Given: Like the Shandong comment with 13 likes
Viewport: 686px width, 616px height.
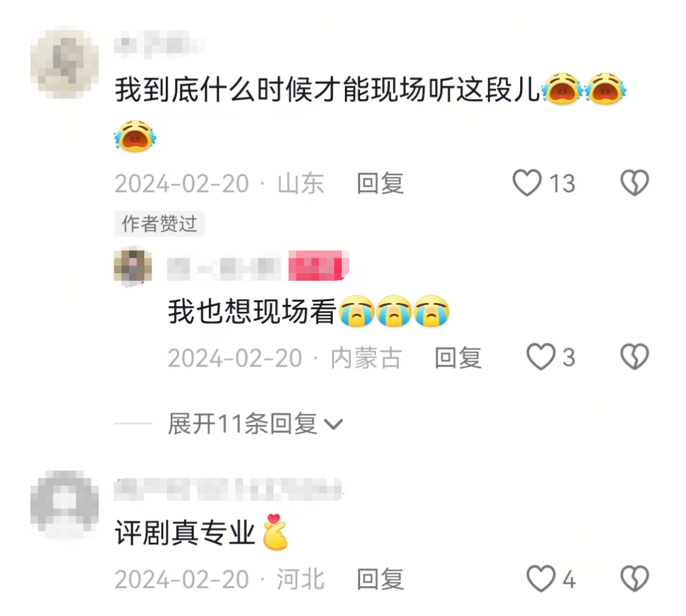Looking at the screenshot, I should pyautogui.click(x=527, y=183).
